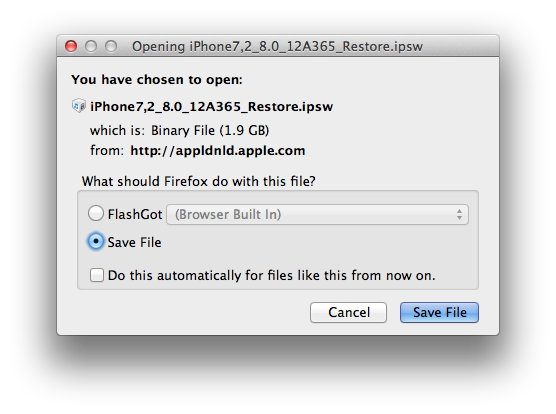Image resolution: width=556 pixels, height=414 pixels.
Task: Click 'What should Firefox do' question label
Action: [199, 181]
